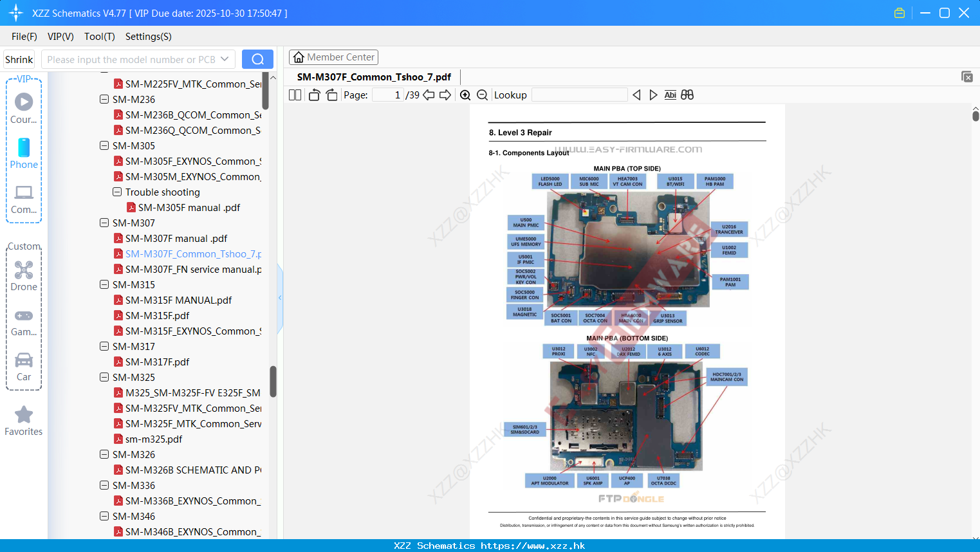The width and height of the screenshot is (980, 552).
Task: Open SM-M315F MANUAL.pdf
Action: 178,300
